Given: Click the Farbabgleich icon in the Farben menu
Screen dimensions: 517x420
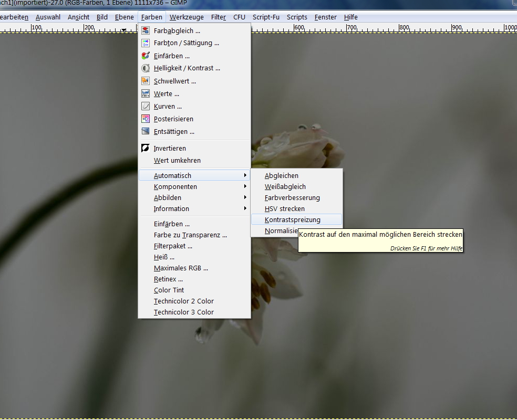Looking at the screenshot, I should (x=146, y=30).
